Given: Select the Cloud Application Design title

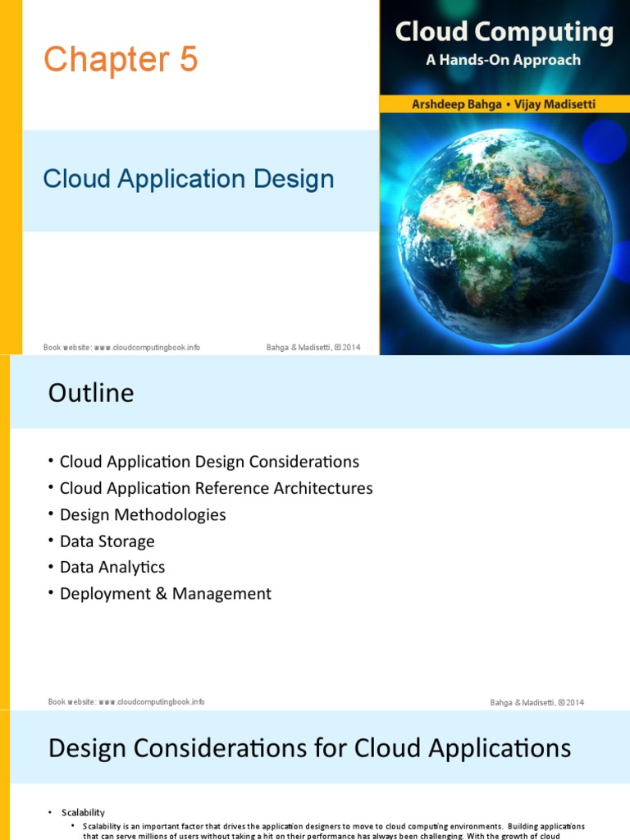Looking at the screenshot, I should click(189, 179).
